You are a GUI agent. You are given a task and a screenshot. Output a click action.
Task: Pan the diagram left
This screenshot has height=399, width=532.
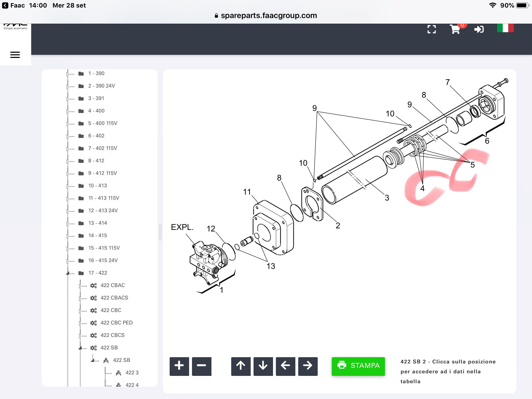pyautogui.click(x=285, y=366)
